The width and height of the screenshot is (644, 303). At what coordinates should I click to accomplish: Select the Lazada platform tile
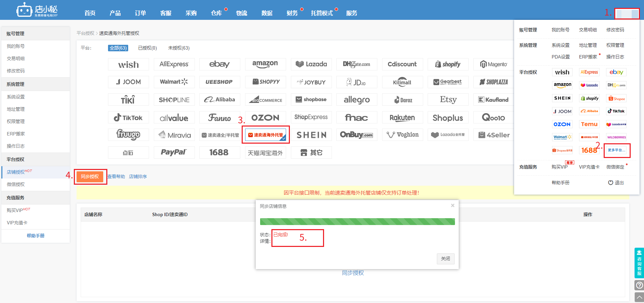(311, 64)
